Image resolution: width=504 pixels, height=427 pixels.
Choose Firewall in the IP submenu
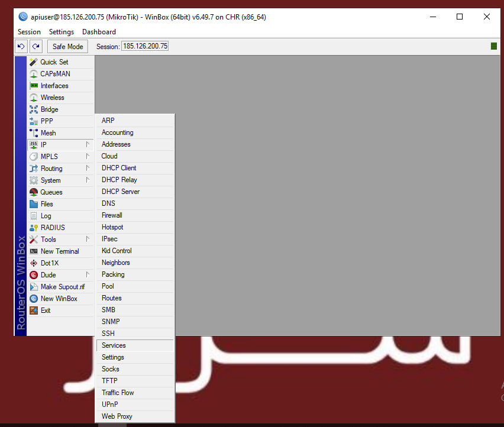[112, 215]
